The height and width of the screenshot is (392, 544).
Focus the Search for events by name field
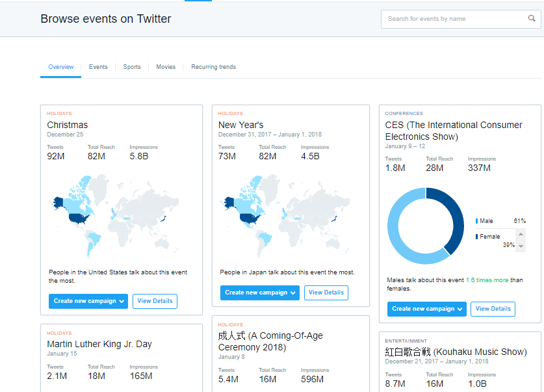[455, 19]
